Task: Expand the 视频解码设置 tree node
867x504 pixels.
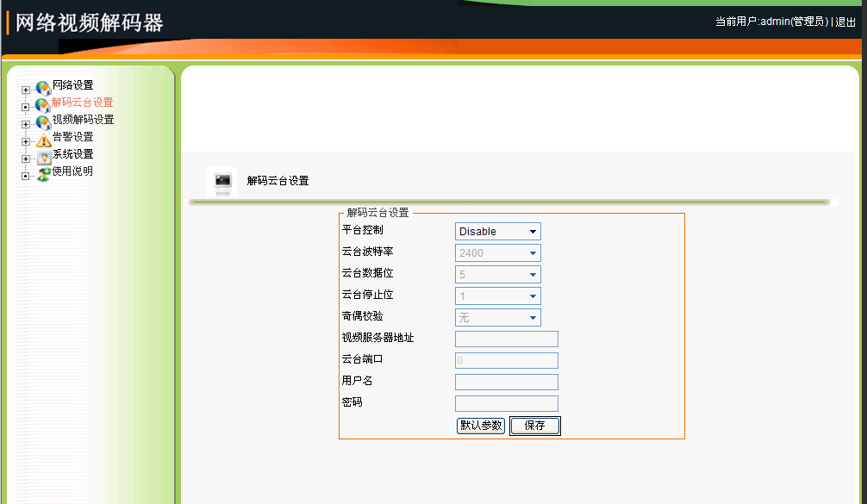Action: pos(26,124)
